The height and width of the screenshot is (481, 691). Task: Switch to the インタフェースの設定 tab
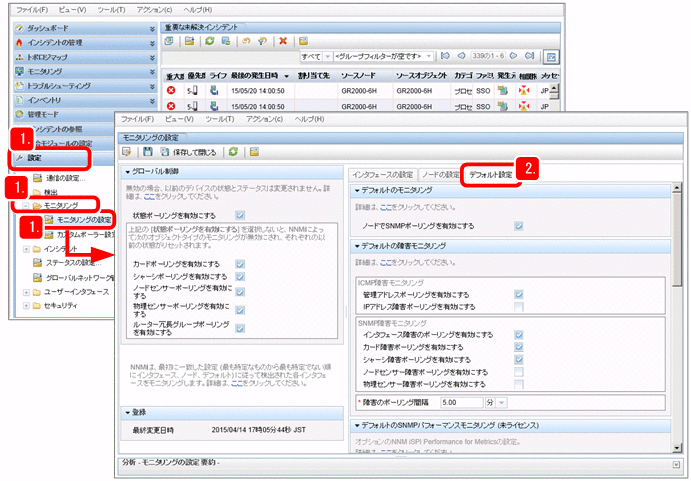coord(383,175)
